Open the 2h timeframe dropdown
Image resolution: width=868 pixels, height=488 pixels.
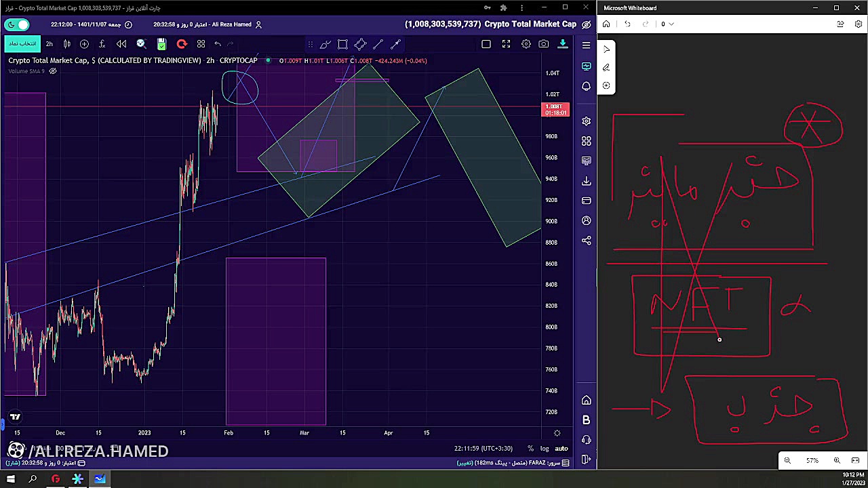click(x=49, y=44)
